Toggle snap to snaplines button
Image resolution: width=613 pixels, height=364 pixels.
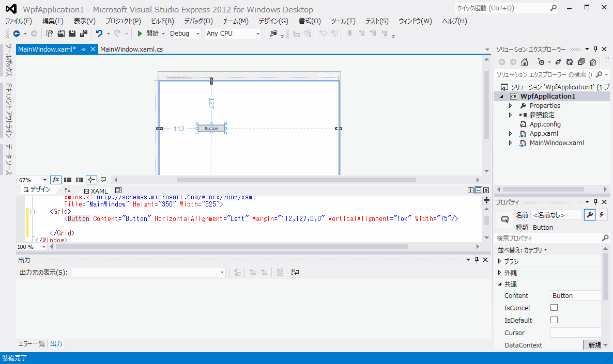pyautogui.click(x=91, y=180)
